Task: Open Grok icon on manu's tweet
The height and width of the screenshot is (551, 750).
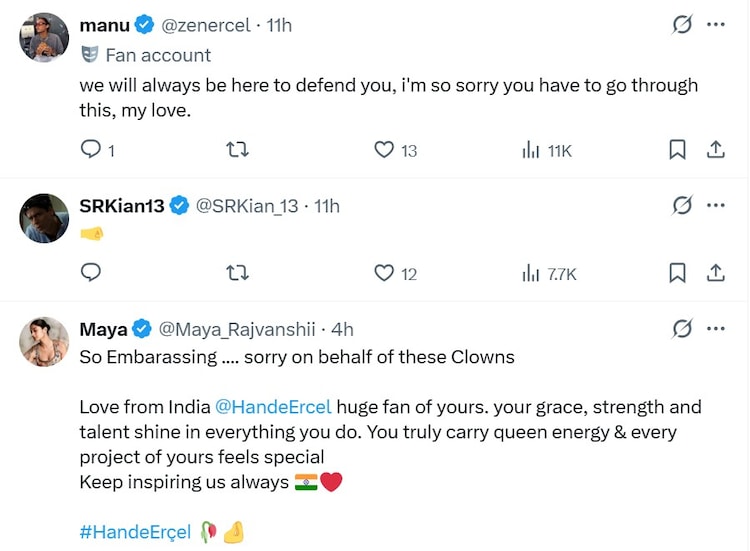Action: point(682,25)
